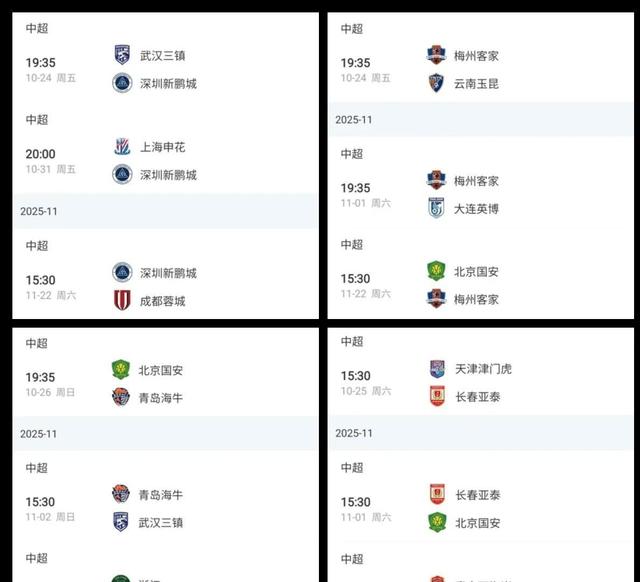The image size is (640, 582).
Task: Select the 上海申花 team name
Action: [162, 147]
